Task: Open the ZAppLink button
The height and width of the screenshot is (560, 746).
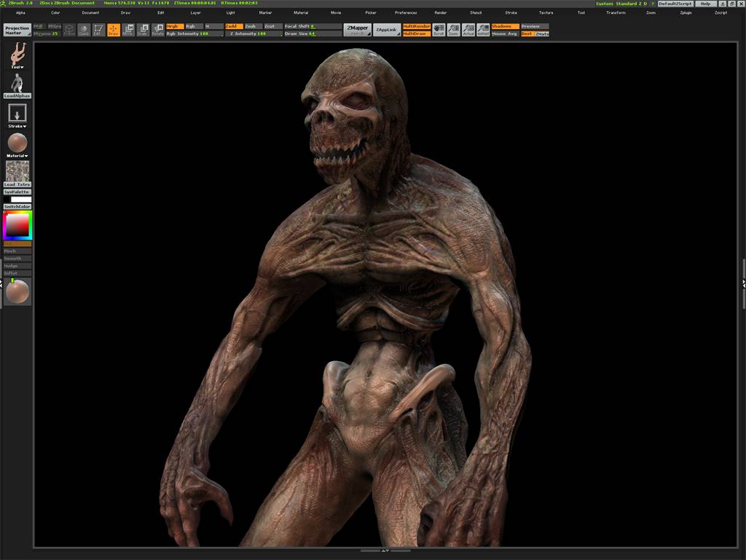Action: coord(386,30)
